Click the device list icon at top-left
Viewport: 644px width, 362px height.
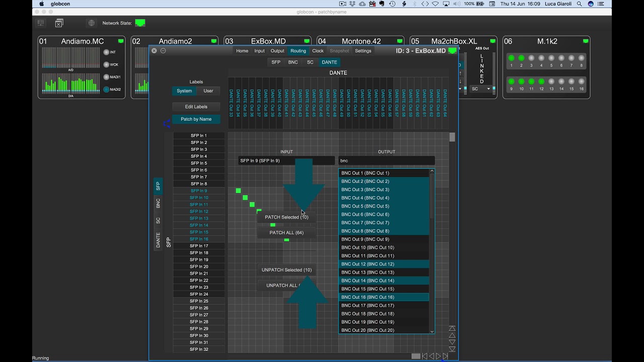(41, 23)
